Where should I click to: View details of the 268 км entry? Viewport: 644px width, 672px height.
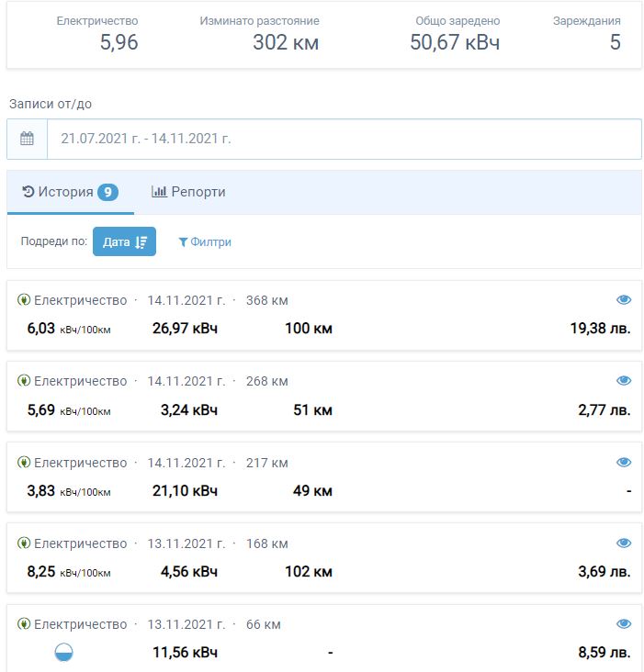click(x=624, y=381)
